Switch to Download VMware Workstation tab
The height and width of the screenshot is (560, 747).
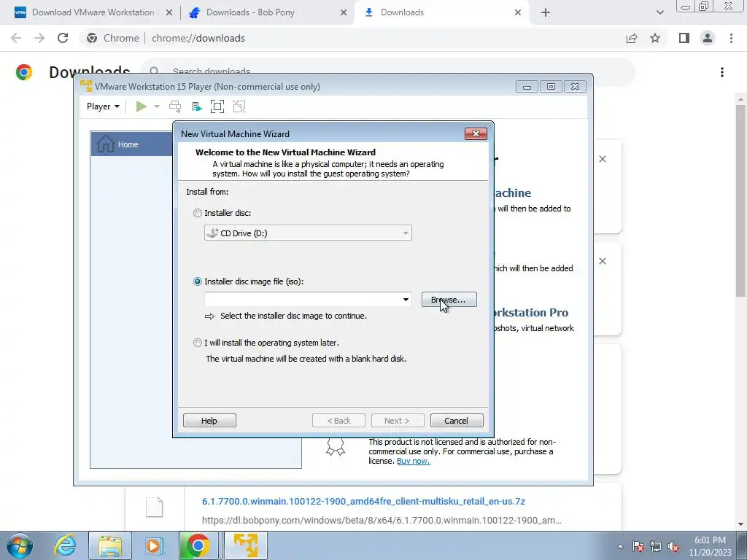tap(93, 12)
